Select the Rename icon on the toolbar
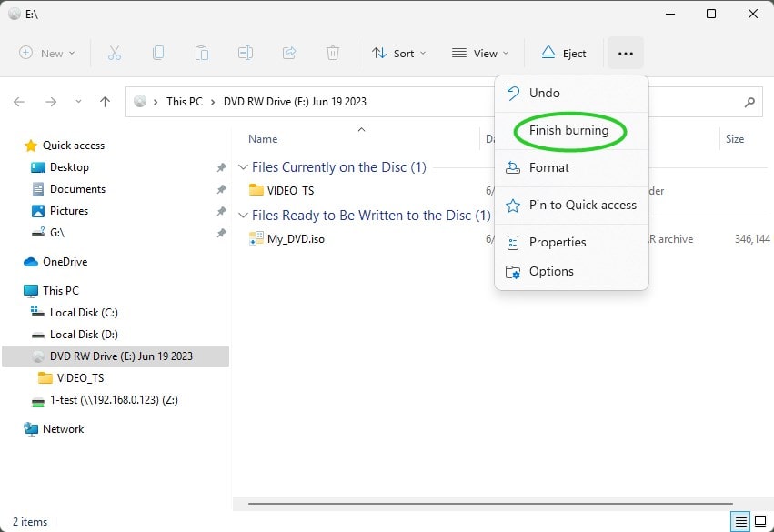Image resolution: width=774 pixels, height=532 pixels. [246, 53]
